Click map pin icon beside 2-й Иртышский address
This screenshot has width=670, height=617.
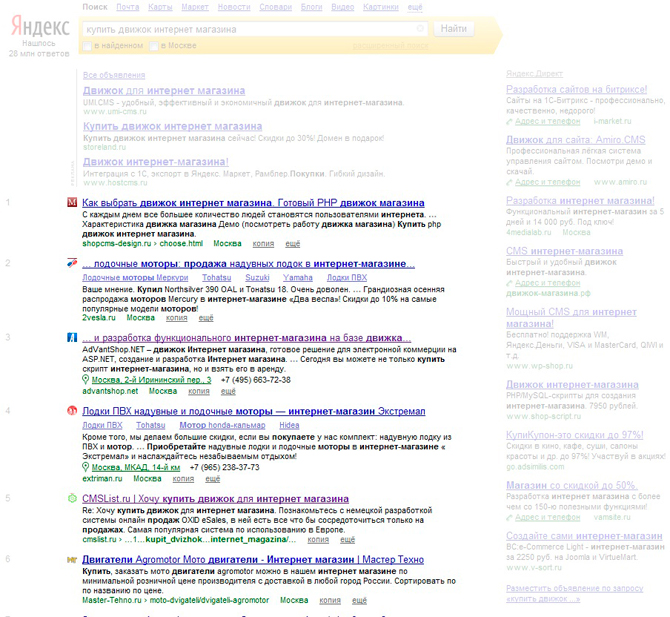[x=86, y=380]
